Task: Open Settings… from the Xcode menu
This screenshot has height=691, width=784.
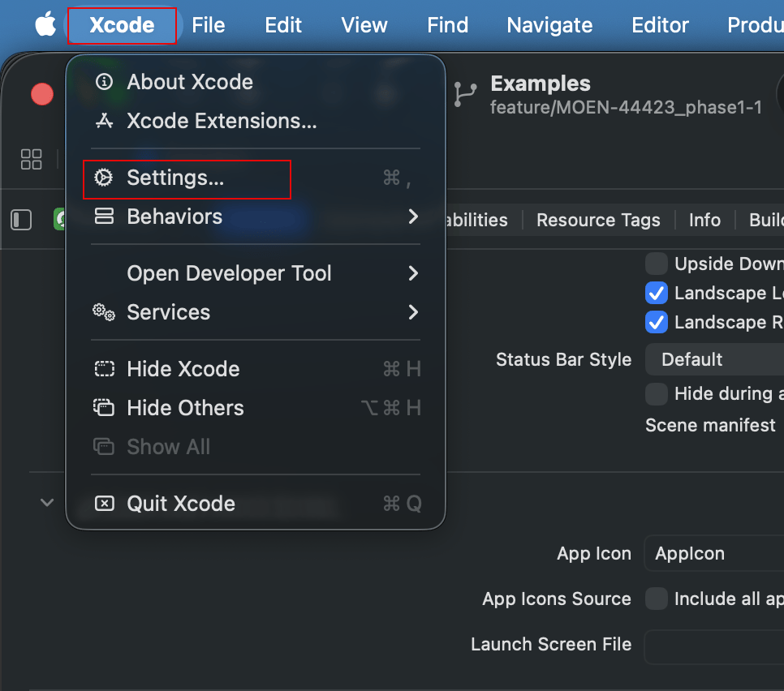Action: tap(256, 178)
